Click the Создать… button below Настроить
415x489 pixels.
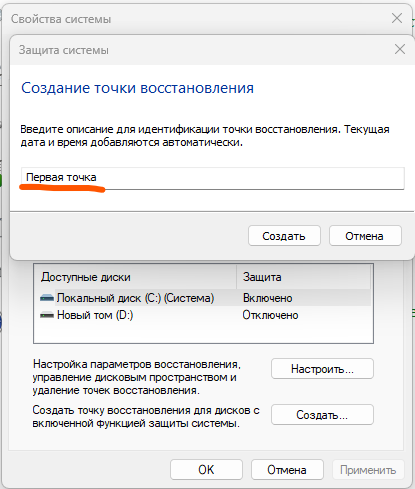coord(322,415)
